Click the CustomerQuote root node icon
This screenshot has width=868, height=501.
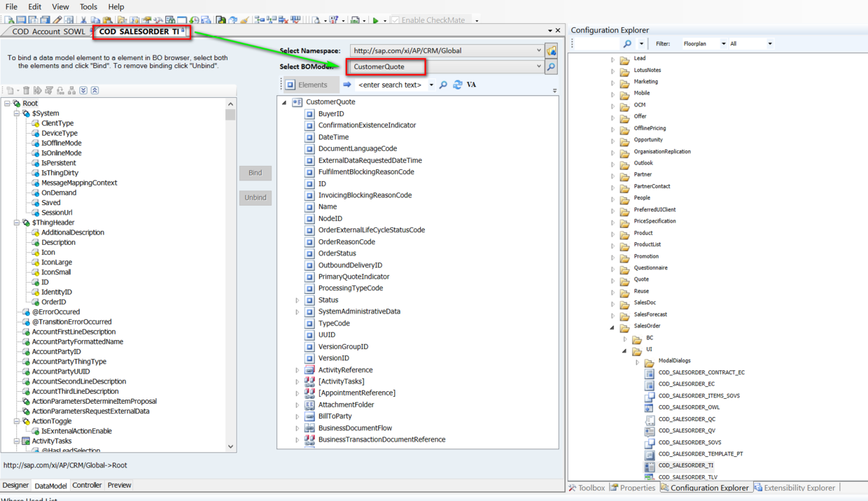297,102
